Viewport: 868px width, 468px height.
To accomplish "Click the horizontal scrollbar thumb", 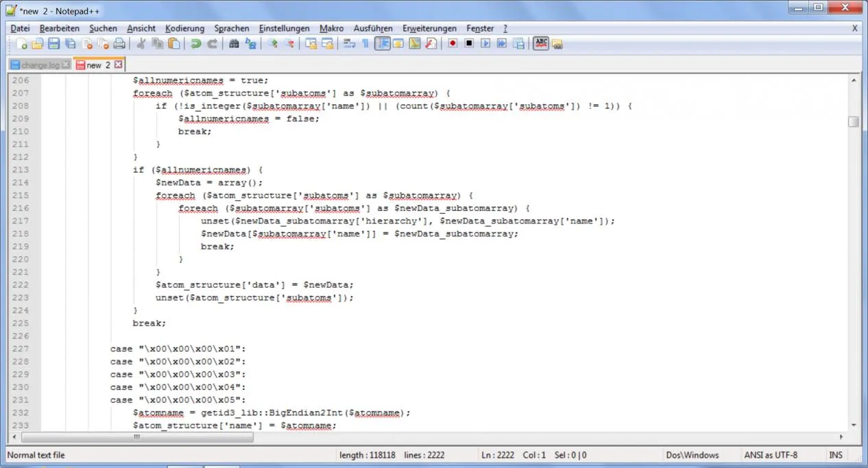I will (136, 437).
